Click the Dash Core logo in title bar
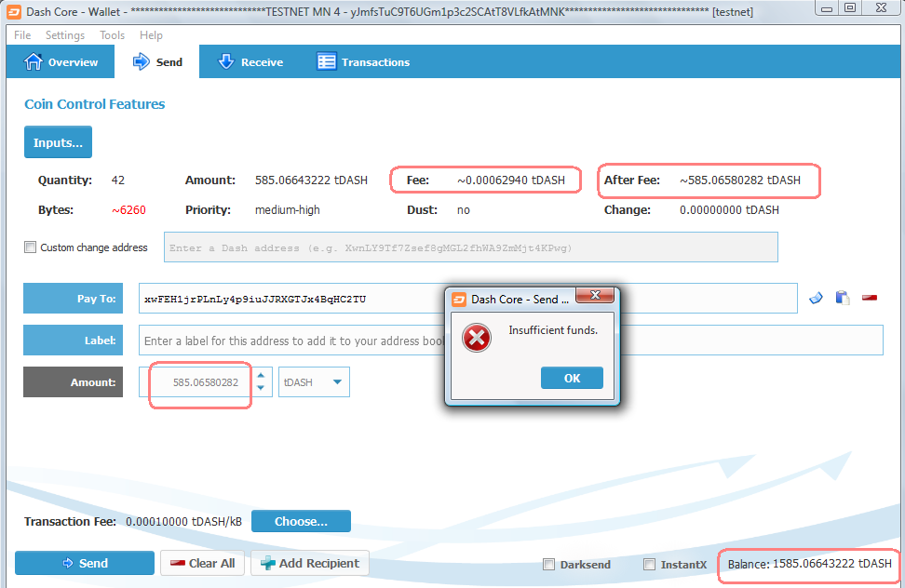Image resolution: width=905 pixels, height=588 pixels. [x=14, y=11]
